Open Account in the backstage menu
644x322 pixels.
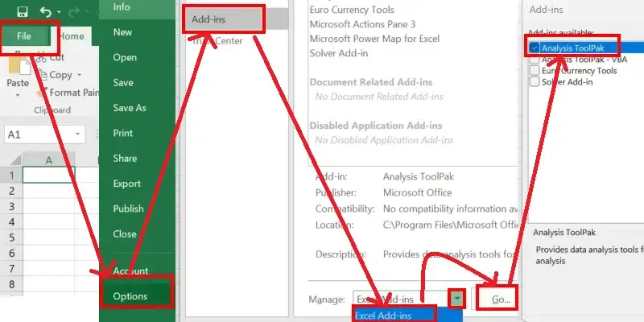(x=130, y=271)
